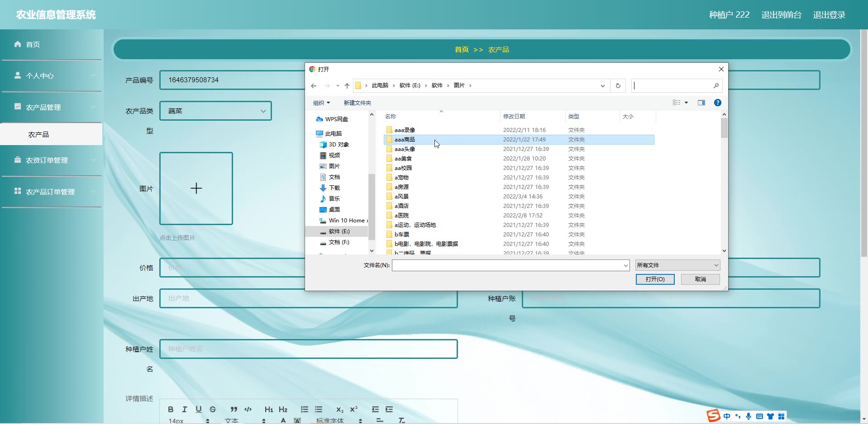The image size is (868, 424).
Task: Toggle italic formatting in description editor
Action: 185,410
